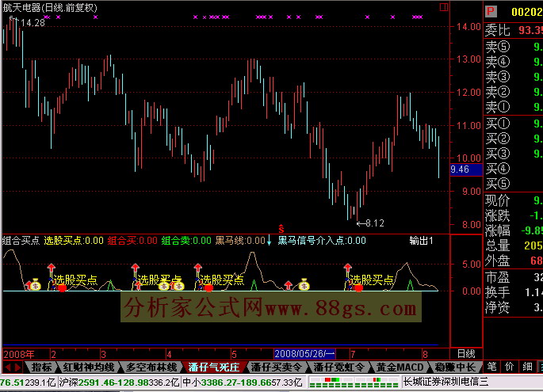
Task: Click the high price label 14.28
Action: pyautogui.click(x=33, y=23)
